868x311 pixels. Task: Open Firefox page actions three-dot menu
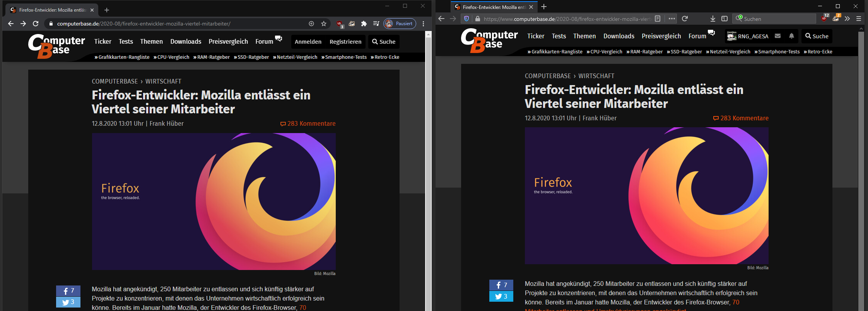(672, 19)
